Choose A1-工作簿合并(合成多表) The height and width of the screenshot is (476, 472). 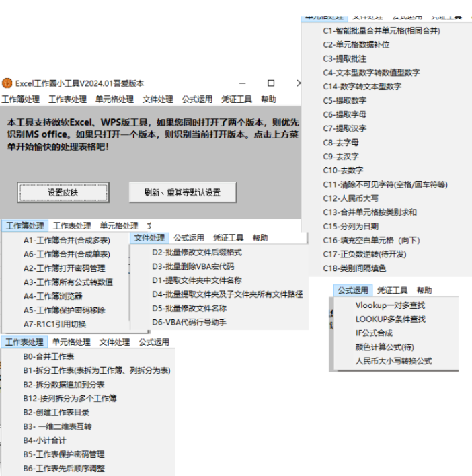point(67,241)
